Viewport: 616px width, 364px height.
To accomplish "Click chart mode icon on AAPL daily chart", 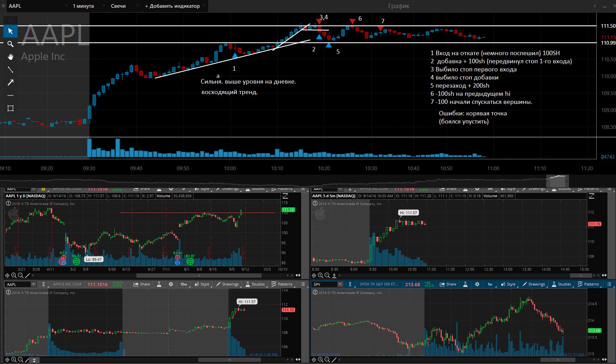I will [285, 196].
